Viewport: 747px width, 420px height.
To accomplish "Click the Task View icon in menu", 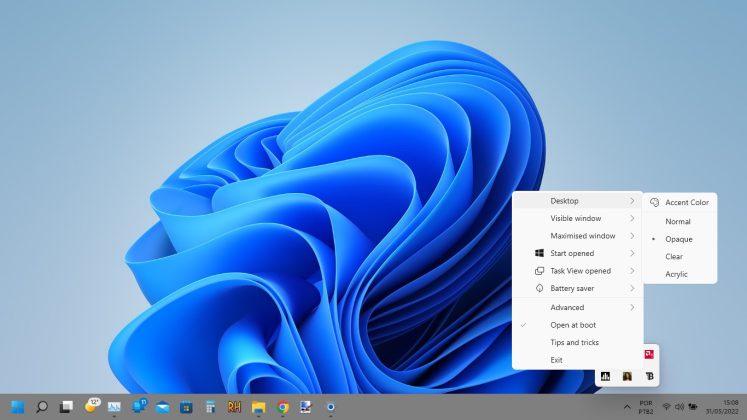I will 539,271.
